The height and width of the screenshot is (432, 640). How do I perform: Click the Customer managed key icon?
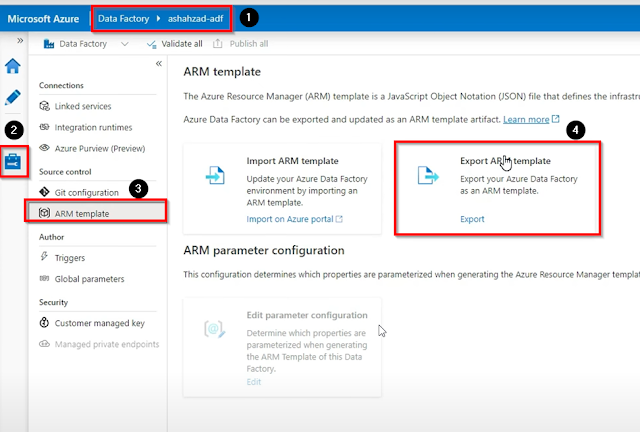pyautogui.click(x=44, y=323)
